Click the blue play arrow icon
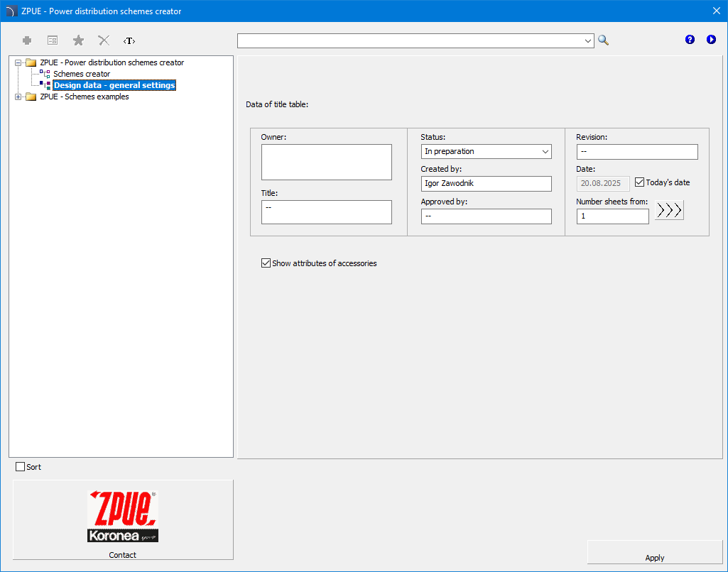This screenshot has width=728, height=572. [x=711, y=40]
